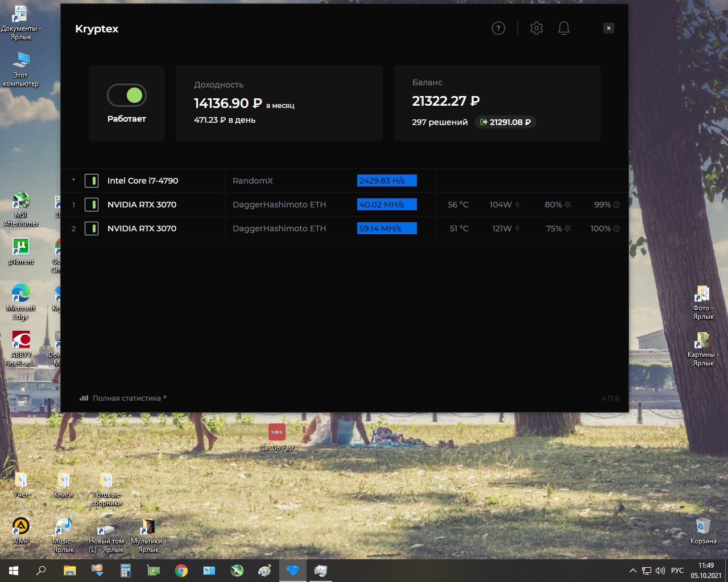Show hidden system tray icons chevron
Image resolution: width=728 pixels, height=582 pixels.
pyautogui.click(x=632, y=571)
